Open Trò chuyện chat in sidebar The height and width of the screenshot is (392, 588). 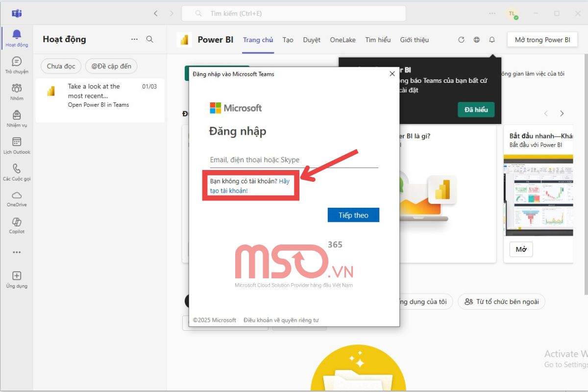[17, 65]
